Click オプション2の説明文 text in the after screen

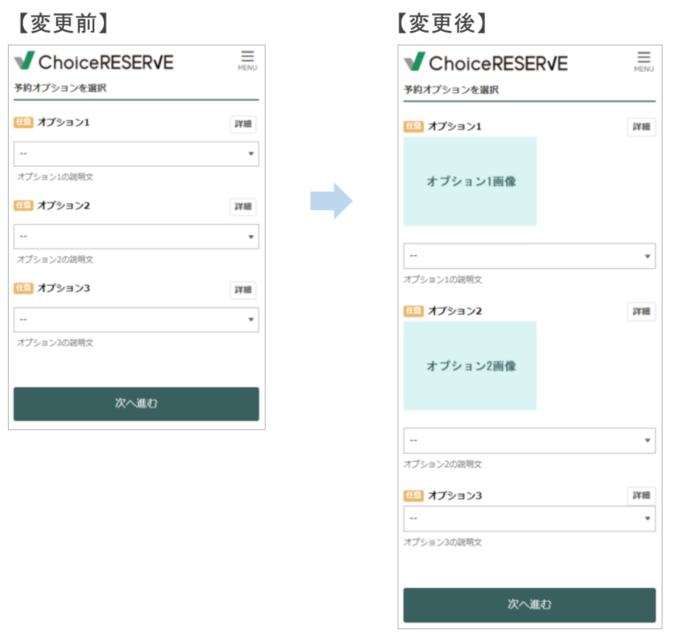tap(443, 464)
